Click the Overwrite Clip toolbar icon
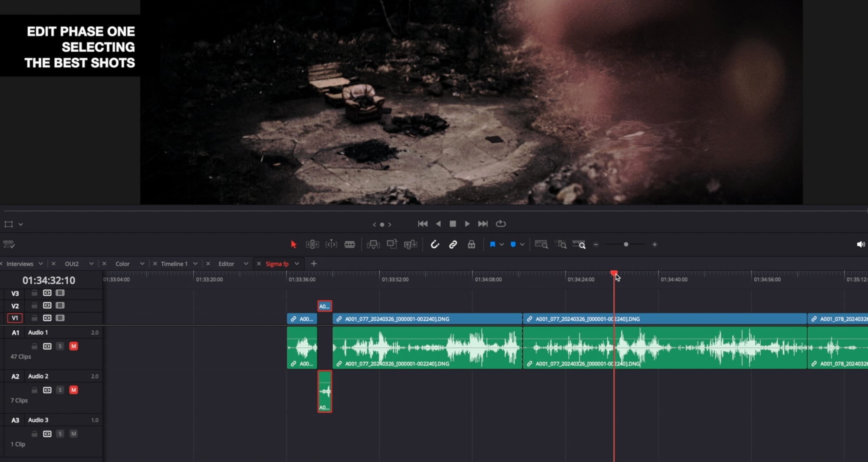Viewport: 868px width, 462px height. click(x=392, y=244)
